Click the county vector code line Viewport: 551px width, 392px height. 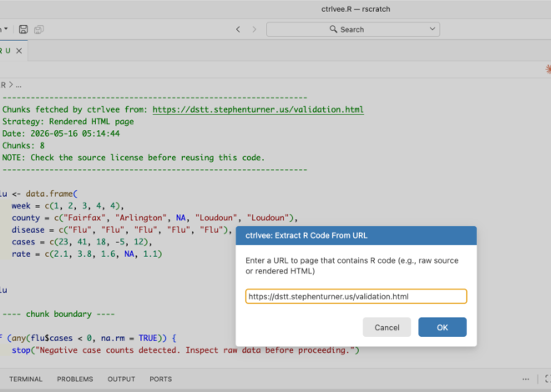154,218
